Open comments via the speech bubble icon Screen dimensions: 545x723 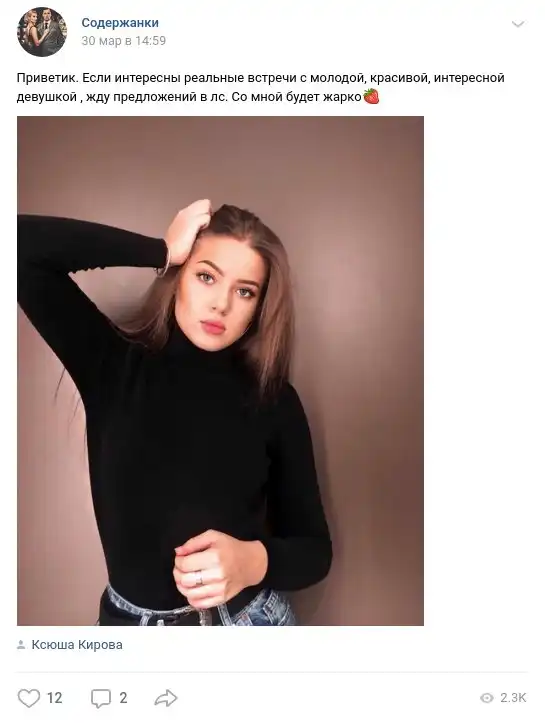(101, 698)
